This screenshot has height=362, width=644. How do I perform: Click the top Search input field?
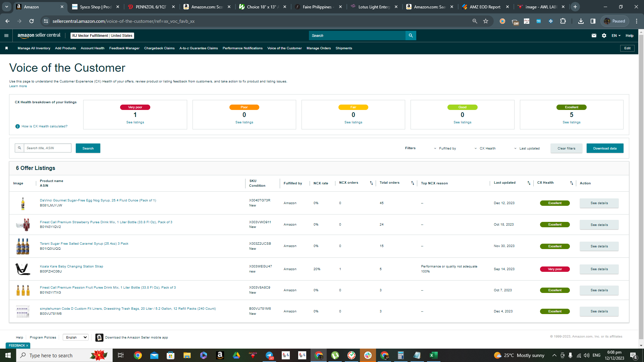(x=357, y=36)
